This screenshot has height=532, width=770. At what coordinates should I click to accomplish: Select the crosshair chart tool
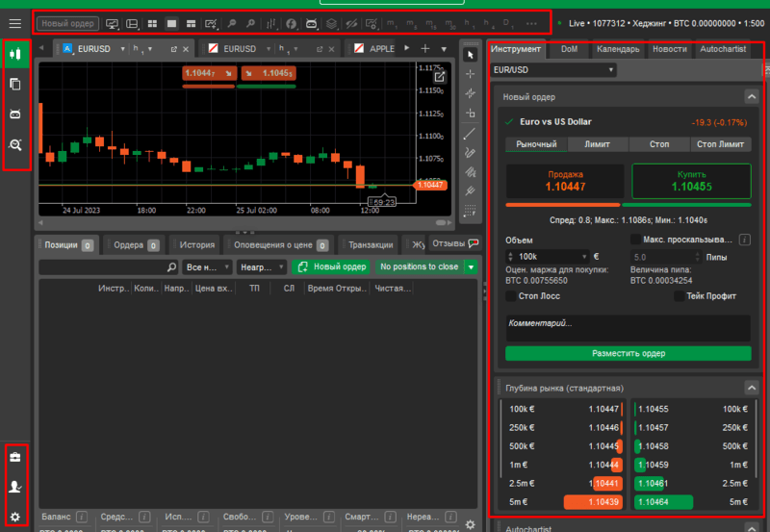coord(470,74)
